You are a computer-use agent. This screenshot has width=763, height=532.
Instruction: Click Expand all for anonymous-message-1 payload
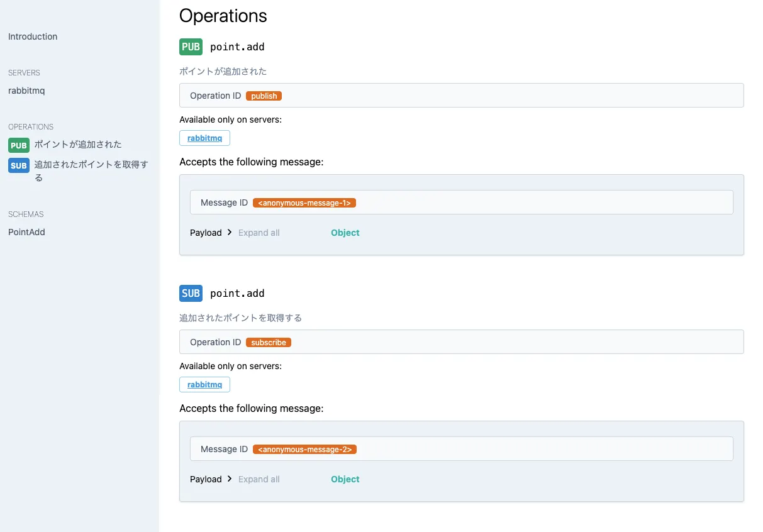coord(259,233)
